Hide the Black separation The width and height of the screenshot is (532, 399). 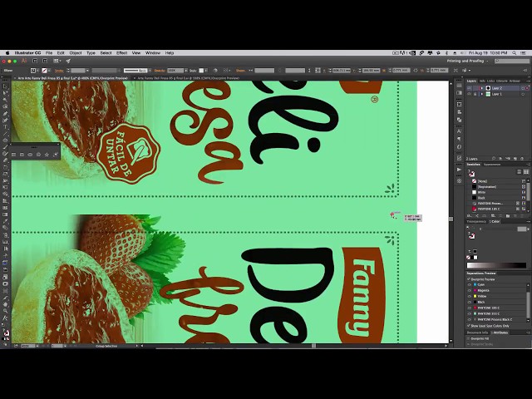coord(470,302)
